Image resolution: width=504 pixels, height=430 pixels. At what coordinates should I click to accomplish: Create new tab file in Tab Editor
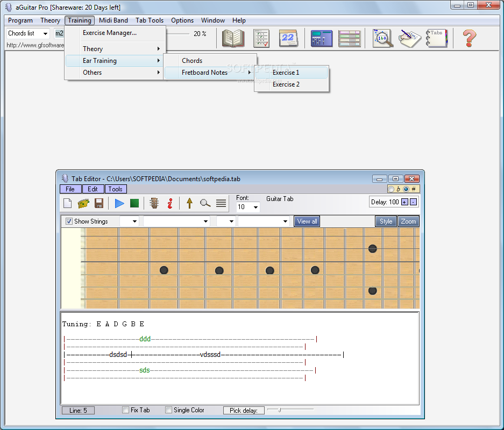(67, 203)
